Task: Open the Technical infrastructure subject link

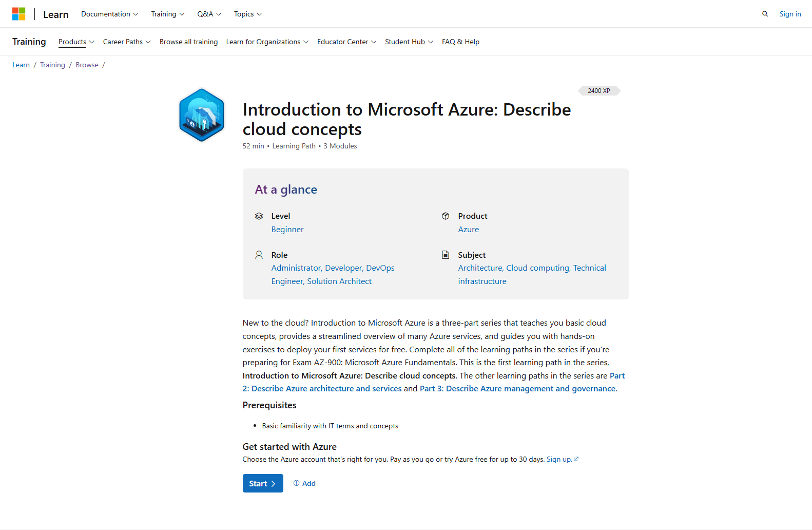Action: point(532,275)
